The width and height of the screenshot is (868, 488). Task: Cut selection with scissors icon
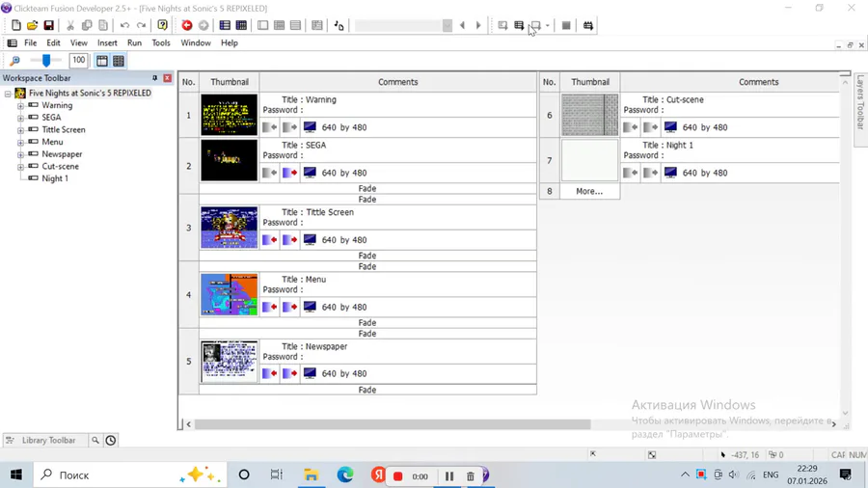[70, 25]
